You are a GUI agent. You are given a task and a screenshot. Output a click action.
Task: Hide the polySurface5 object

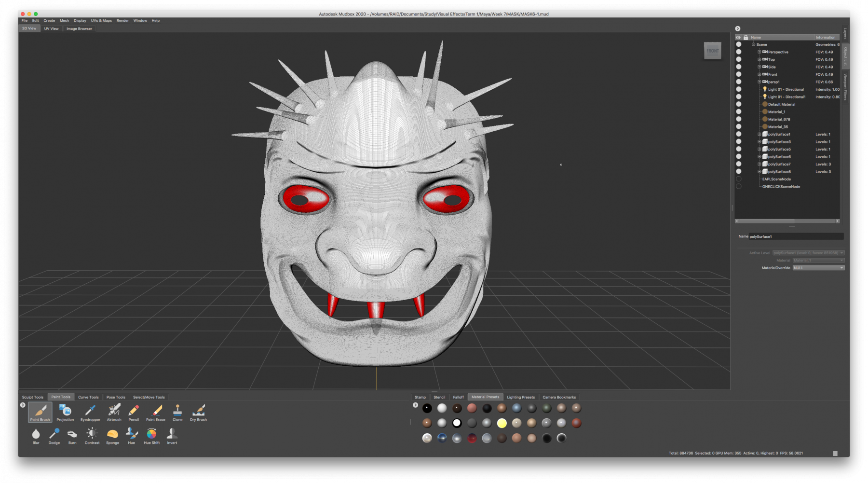coord(738,149)
